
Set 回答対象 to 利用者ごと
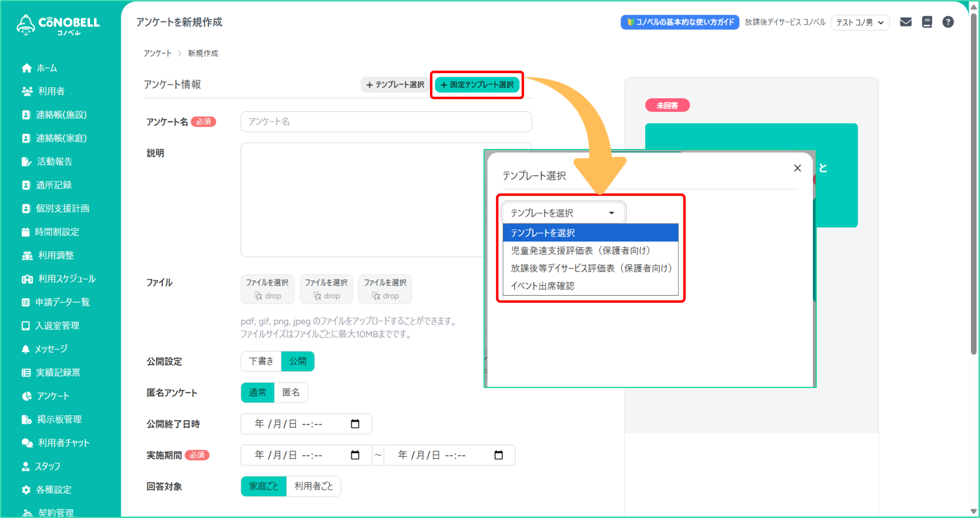click(313, 486)
